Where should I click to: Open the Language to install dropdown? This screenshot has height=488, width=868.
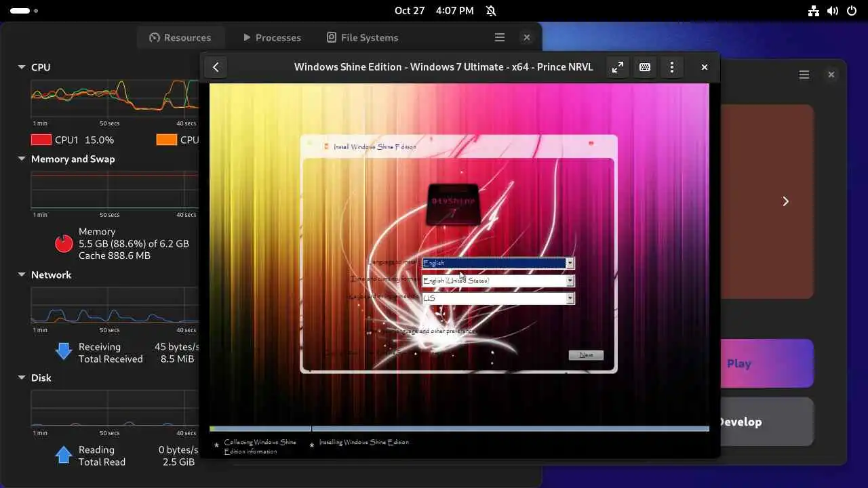coord(498,263)
